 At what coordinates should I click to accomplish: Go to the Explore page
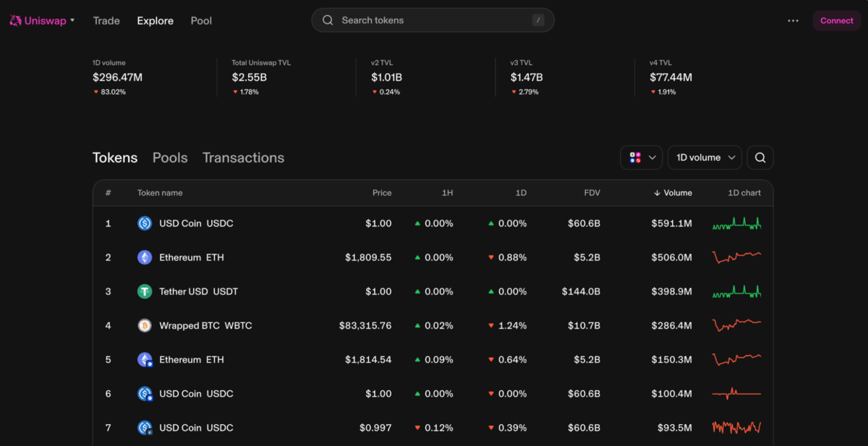tap(156, 21)
